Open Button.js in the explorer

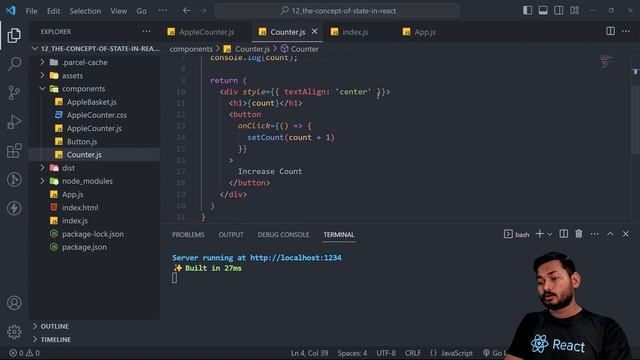[x=95, y=142]
